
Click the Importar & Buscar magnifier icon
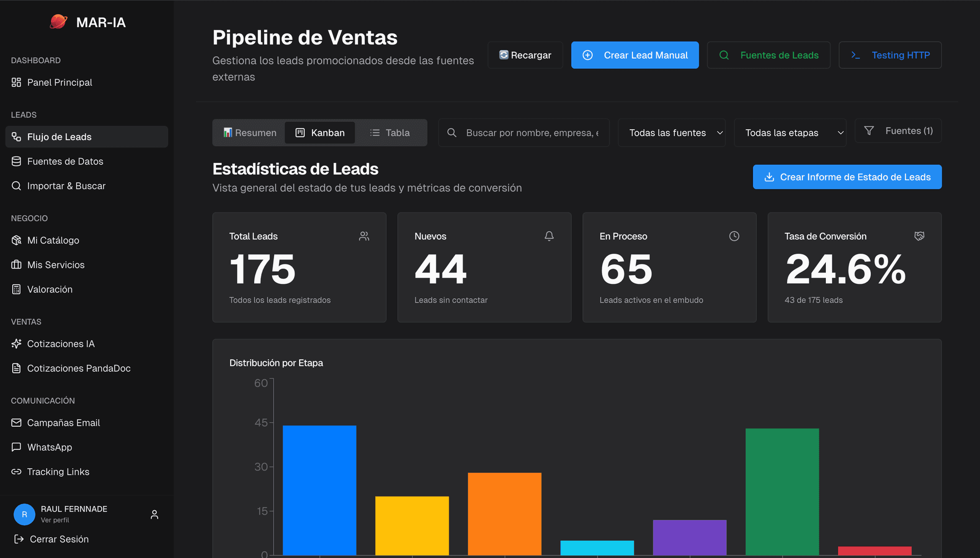[x=17, y=185]
